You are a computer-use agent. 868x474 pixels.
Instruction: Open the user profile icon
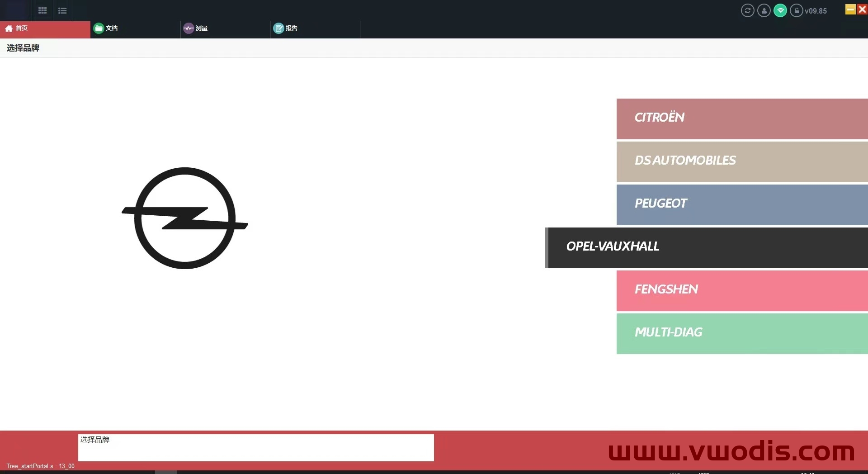click(764, 10)
